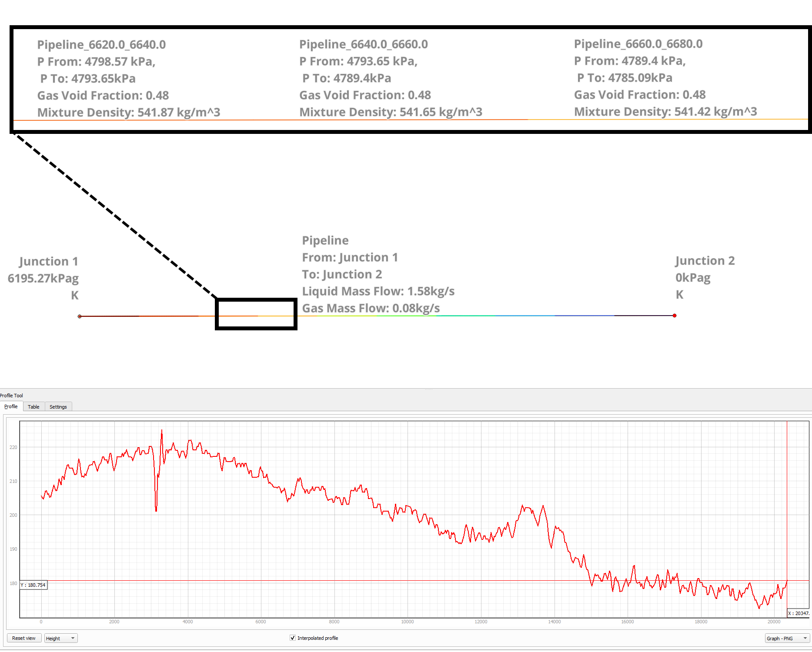812x652 pixels.
Task: Click the Junction 1 node marker
Action: [80, 316]
